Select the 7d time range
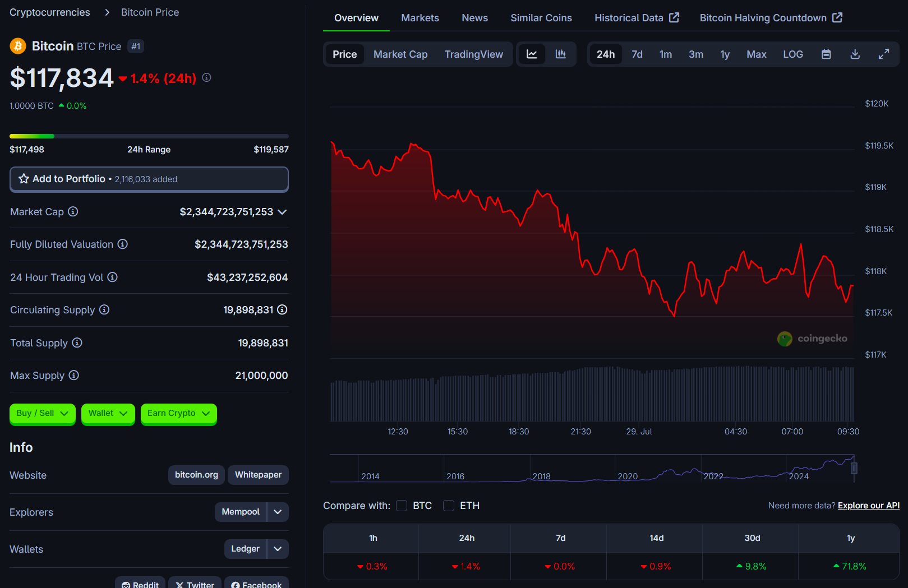 (x=637, y=54)
